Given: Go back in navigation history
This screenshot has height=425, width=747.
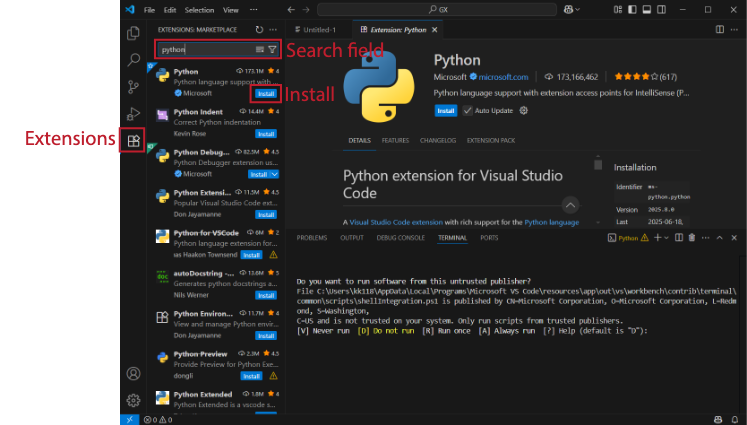Looking at the screenshot, I should click(x=291, y=10).
